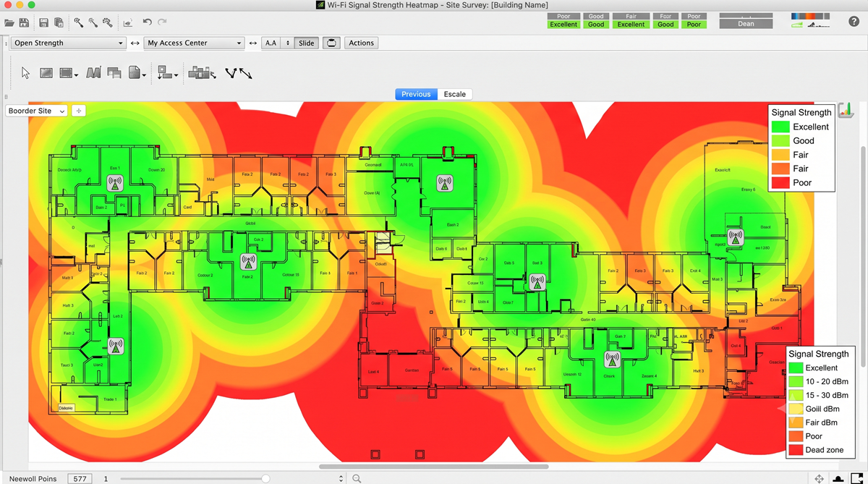Select the access point in room Faile 2
This screenshot has width=868, height=484.
[x=248, y=262]
